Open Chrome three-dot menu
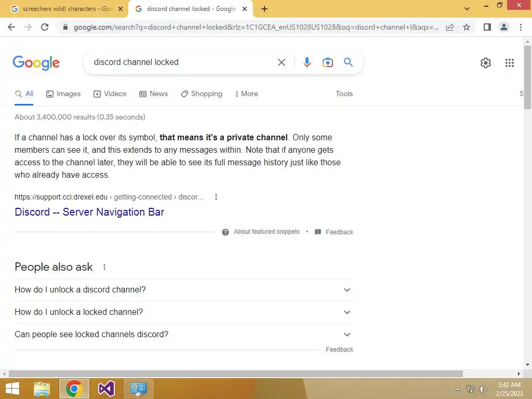Screen dimensions: 532x399 521,27
